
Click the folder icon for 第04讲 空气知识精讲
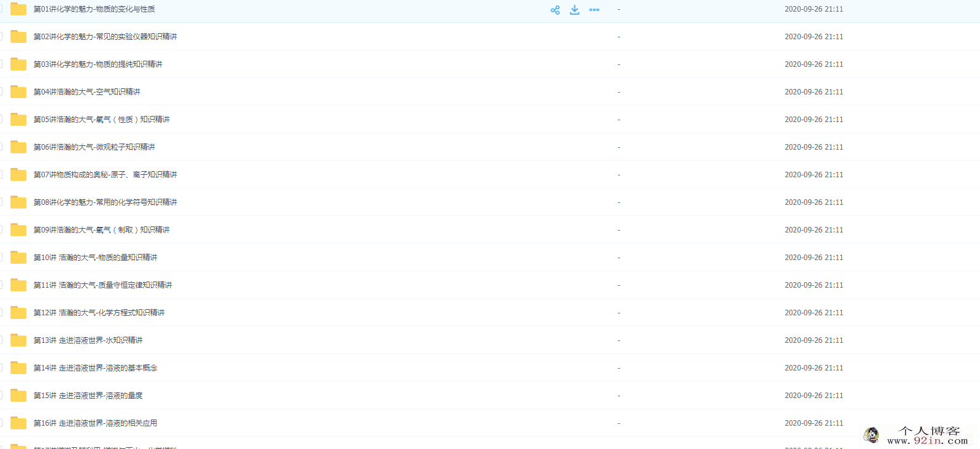pyautogui.click(x=18, y=92)
